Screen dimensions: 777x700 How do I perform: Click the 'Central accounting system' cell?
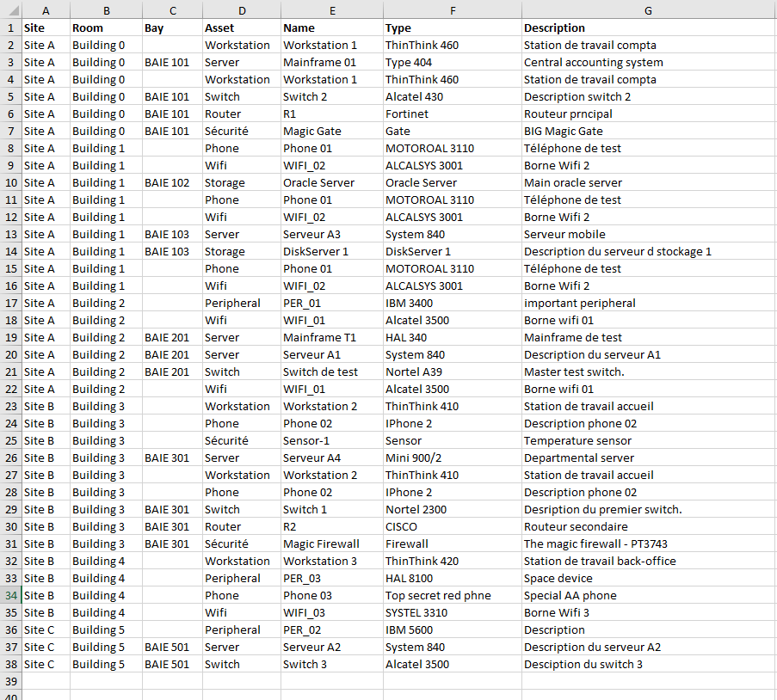coord(593,62)
